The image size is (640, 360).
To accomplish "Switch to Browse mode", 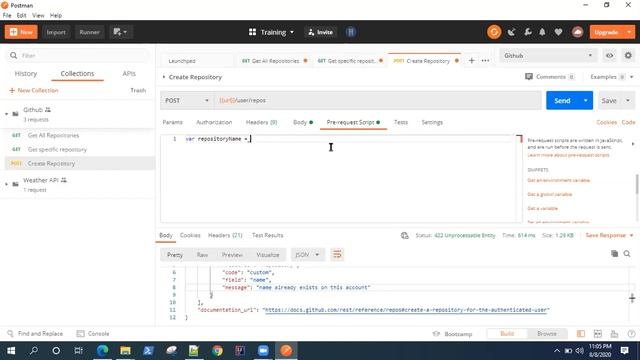I will tap(547, 333).
